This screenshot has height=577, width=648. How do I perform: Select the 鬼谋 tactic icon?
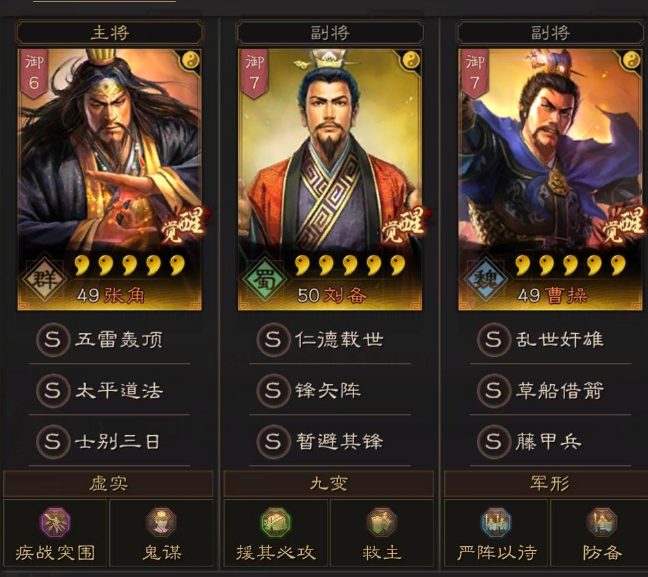click(x=162, y=522)
